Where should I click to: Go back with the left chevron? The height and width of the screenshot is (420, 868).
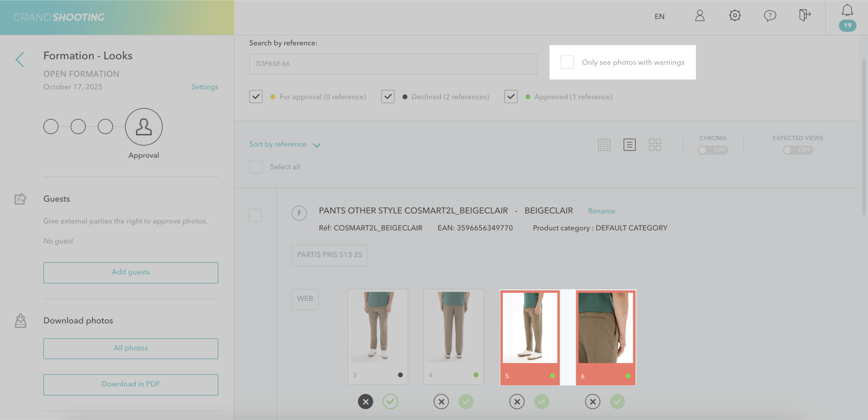[x=20, y=60]
